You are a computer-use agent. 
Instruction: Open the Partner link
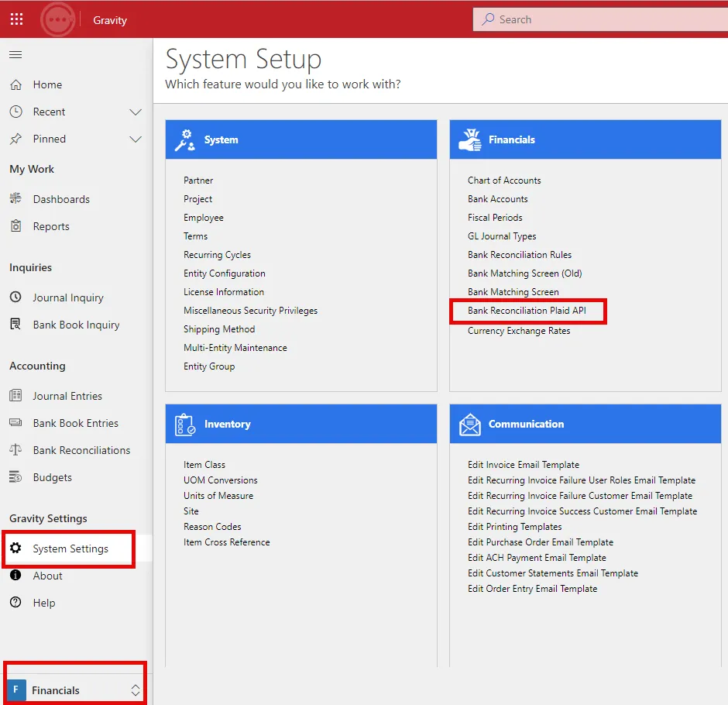[198, 181]
